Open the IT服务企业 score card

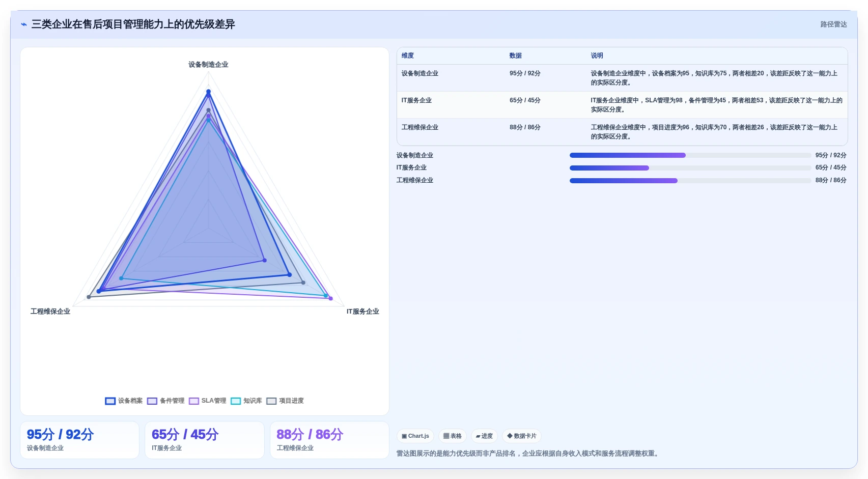tap(205, 440)
